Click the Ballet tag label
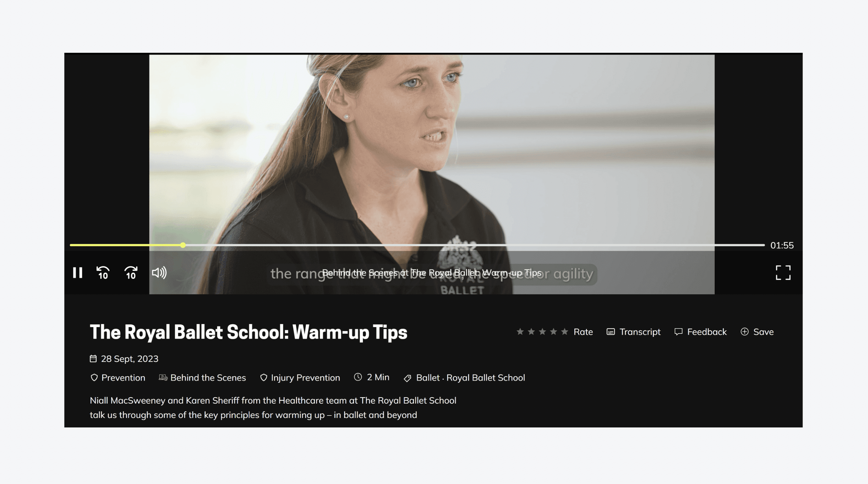This screenshot has width=868, height=484. (x=427, y=378)
